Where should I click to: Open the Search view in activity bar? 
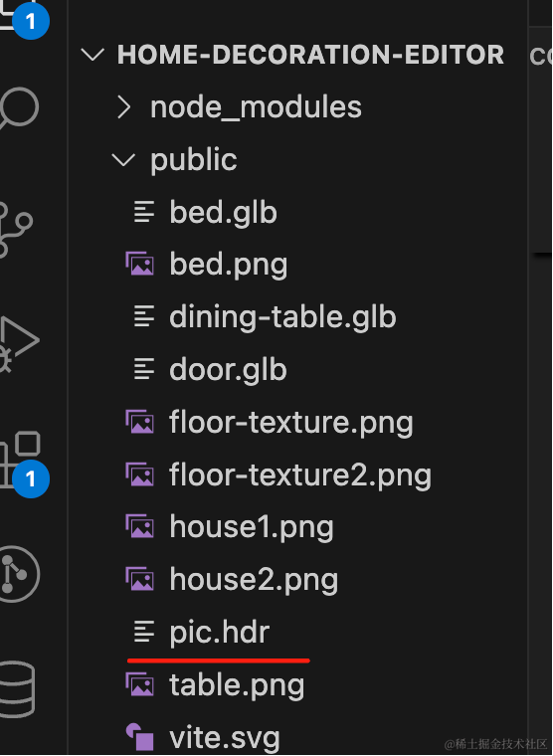pos(18,108)
